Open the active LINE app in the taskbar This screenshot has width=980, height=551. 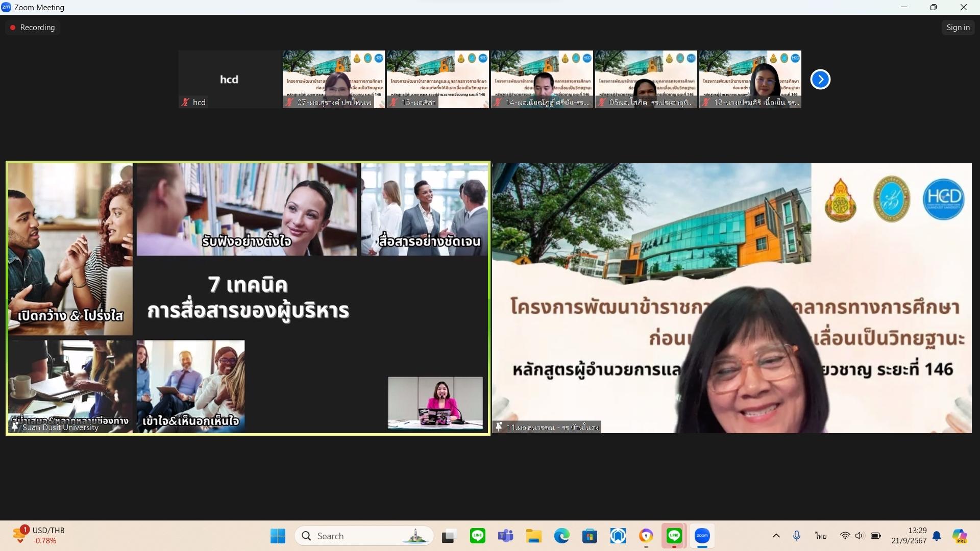pos(674,536)
